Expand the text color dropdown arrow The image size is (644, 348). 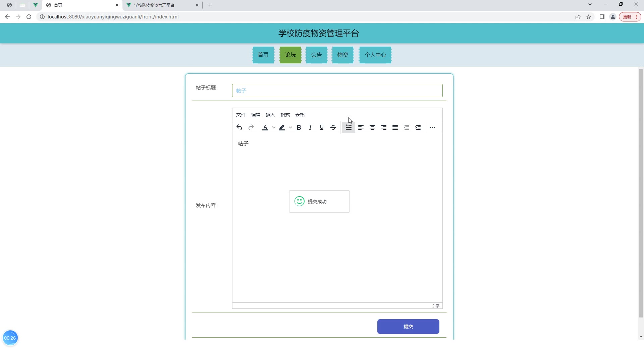pos(274,127)
